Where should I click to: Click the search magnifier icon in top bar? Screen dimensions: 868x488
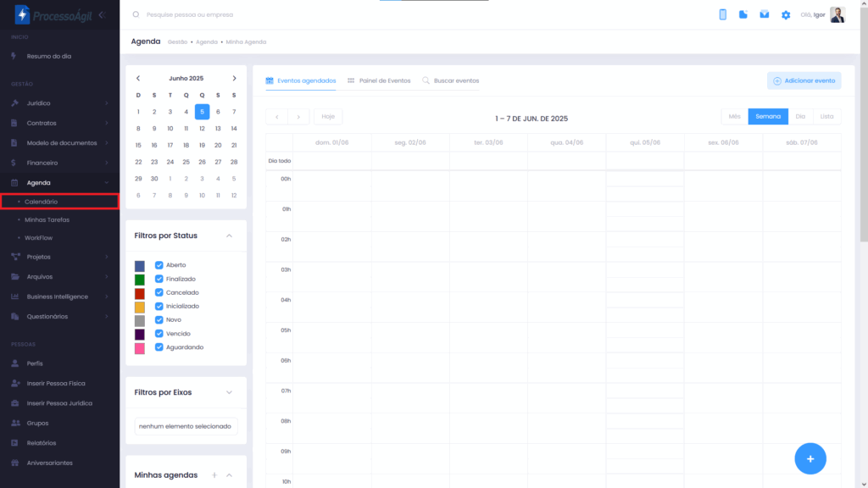(x=136, y=14)
